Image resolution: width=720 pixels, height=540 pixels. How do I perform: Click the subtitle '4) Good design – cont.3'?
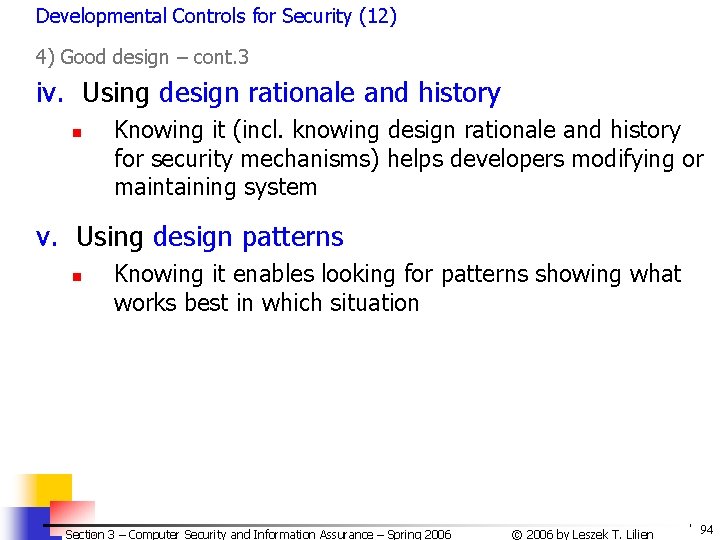142,57
